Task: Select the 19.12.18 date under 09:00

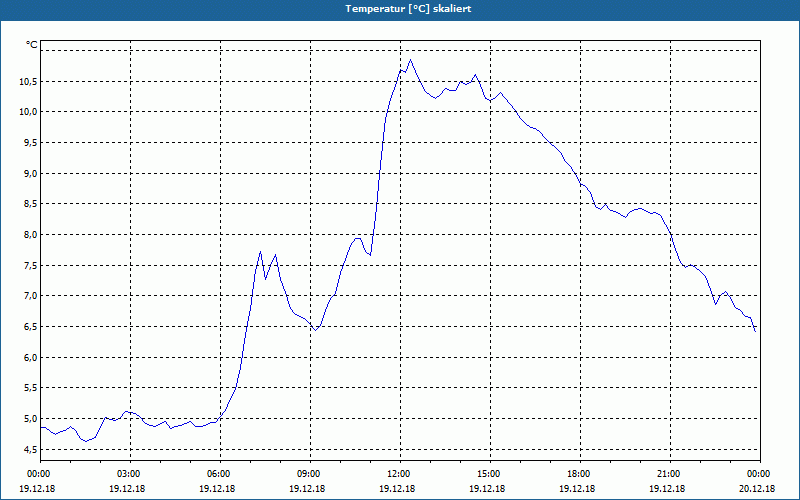Action: [x=307, y=489]
